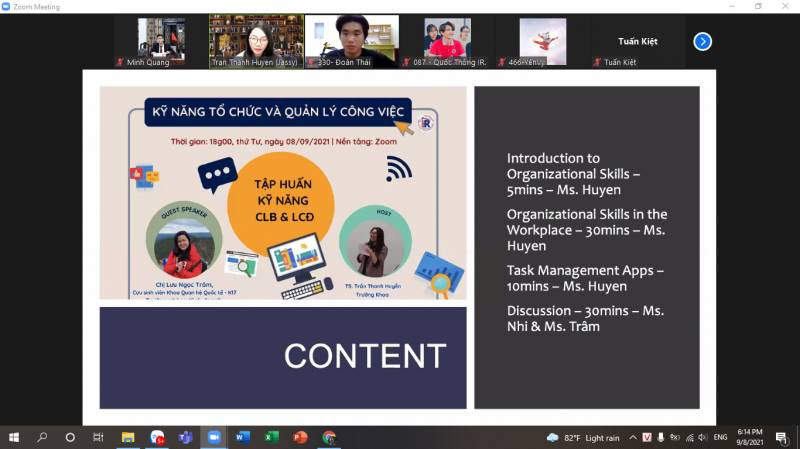Viewport: 800px width, 449px height.
Task: Show next participants with blue arrow button
Action: coord(702,41)
